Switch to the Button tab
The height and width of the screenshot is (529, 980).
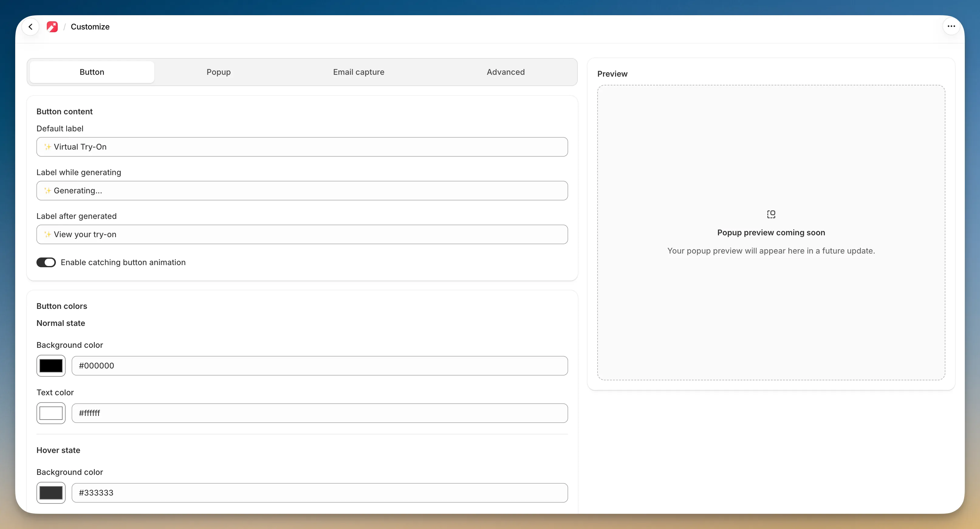pos(92,72)
